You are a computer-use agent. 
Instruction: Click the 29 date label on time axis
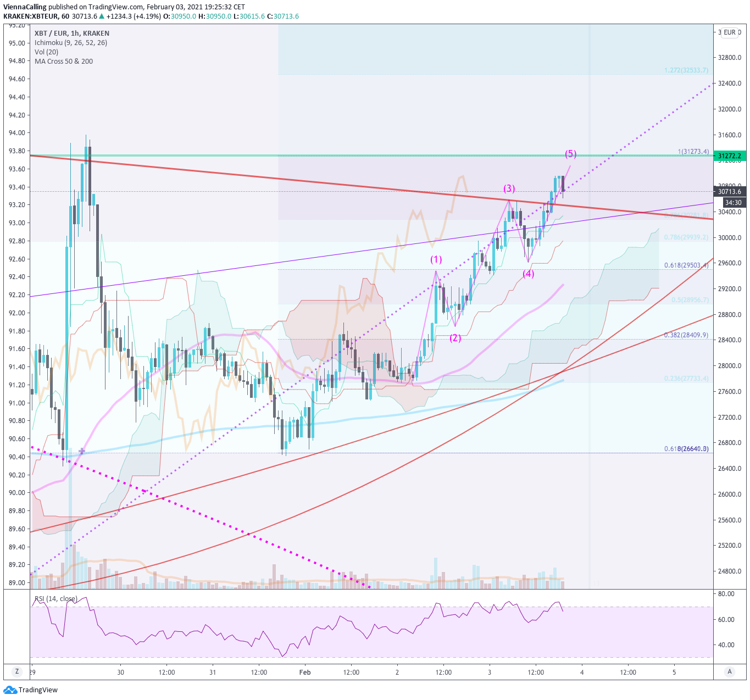(32, 672)
